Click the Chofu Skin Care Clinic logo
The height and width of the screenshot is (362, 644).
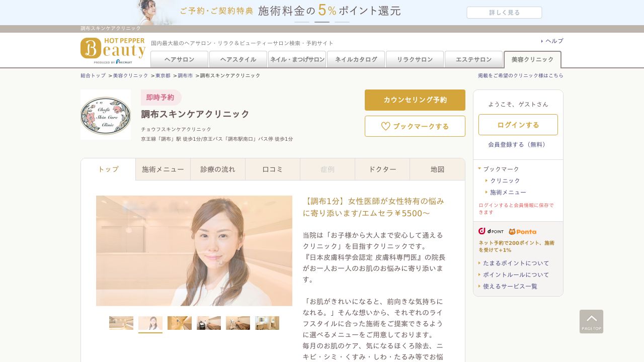pyautogui.click(x=106, y=115)
